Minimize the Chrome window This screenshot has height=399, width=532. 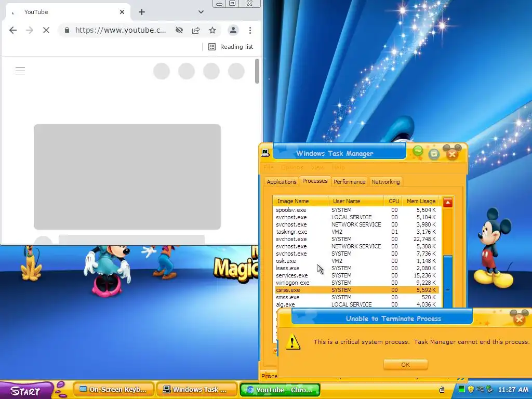click(219, 4)
